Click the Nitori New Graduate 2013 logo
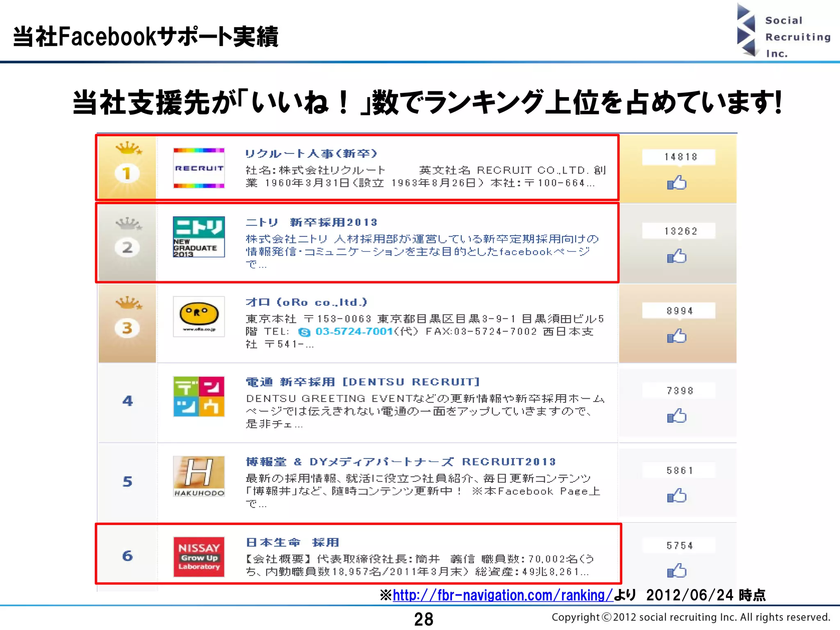840x630 pixels. pos(199,237)
